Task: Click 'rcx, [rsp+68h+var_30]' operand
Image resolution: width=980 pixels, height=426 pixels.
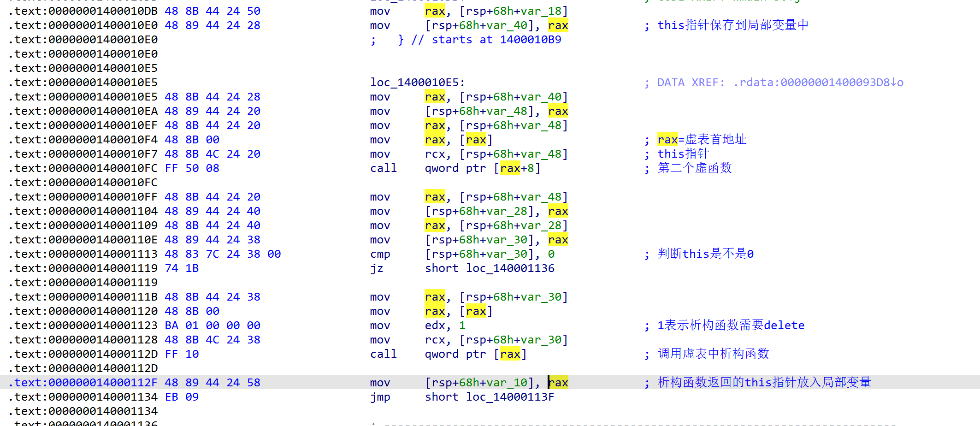Action: [496, 339]
